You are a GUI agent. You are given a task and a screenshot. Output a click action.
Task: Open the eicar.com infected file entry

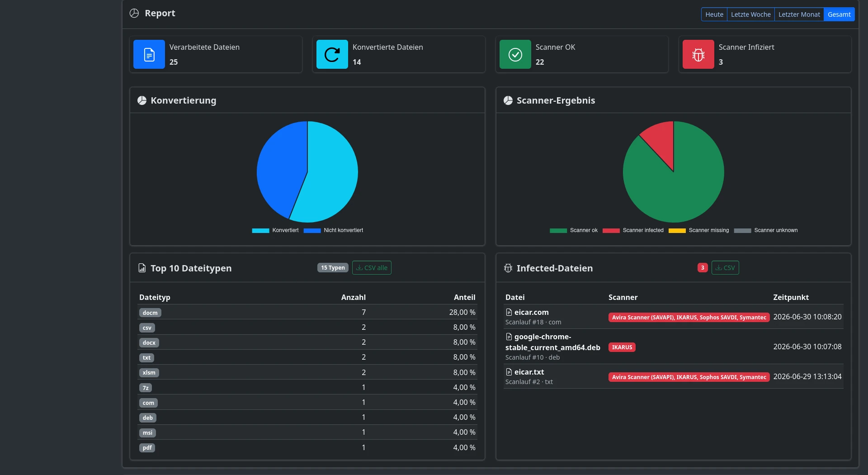click(532, 312)
